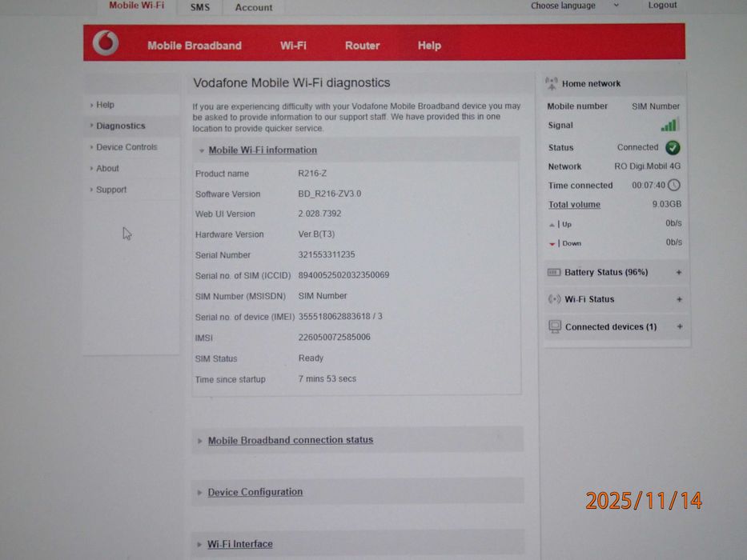Click the signal strength bars icon
Image resolution: width=747 pixels, height=560 pixels.
point(669,126)
